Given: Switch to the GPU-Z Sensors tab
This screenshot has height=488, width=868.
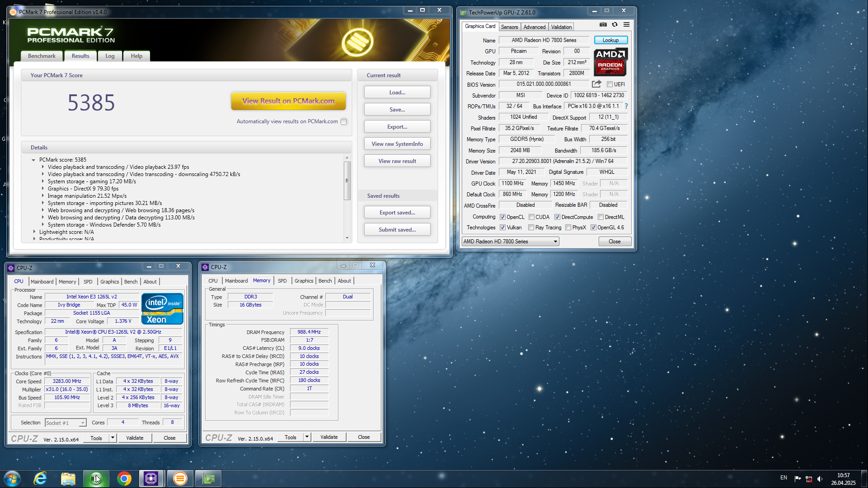Looking at the screenshot, I should (509, 27).
